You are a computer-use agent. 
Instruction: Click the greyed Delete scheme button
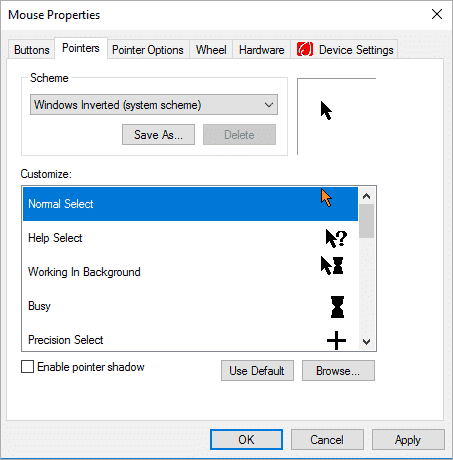click(239, 135)
